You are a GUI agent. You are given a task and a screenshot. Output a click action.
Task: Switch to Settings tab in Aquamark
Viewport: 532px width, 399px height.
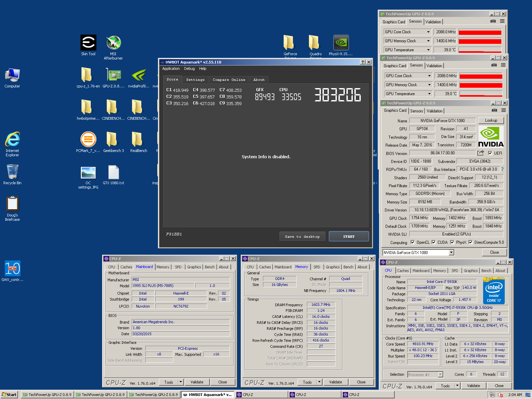pyautogui.click(x=196, y=79)
